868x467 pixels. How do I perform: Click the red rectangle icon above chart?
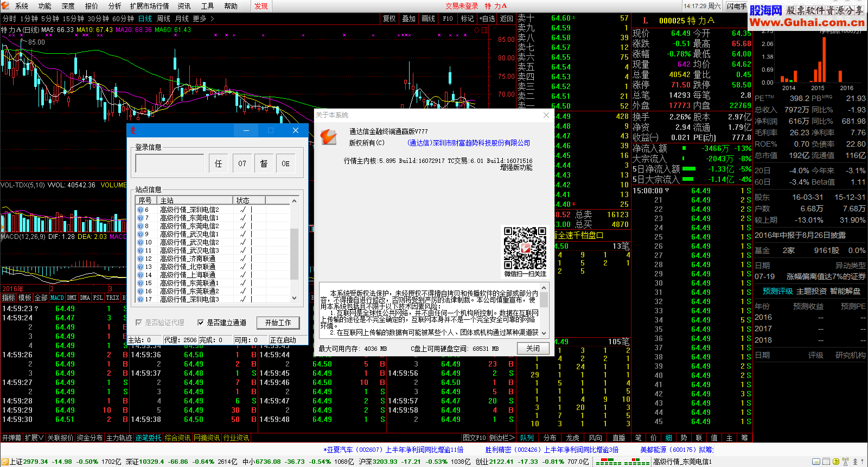tap(484, 30)
